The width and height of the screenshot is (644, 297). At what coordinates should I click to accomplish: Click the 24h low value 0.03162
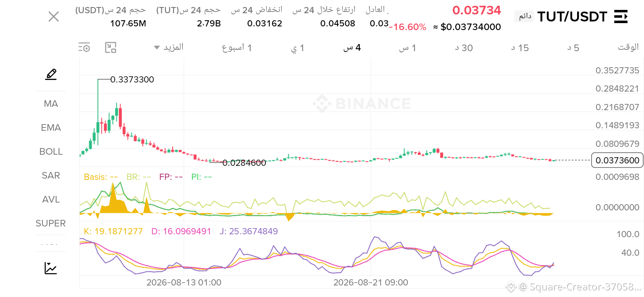click(265, 24)
